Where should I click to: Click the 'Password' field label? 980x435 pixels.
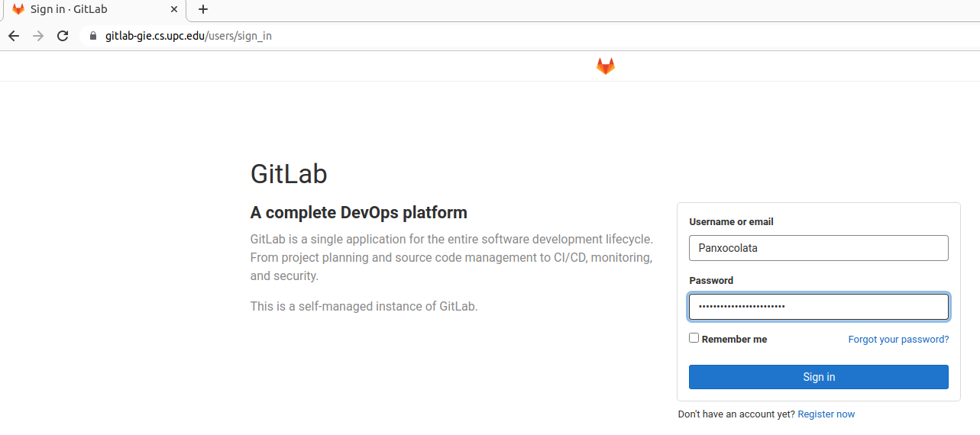[711, 281]
